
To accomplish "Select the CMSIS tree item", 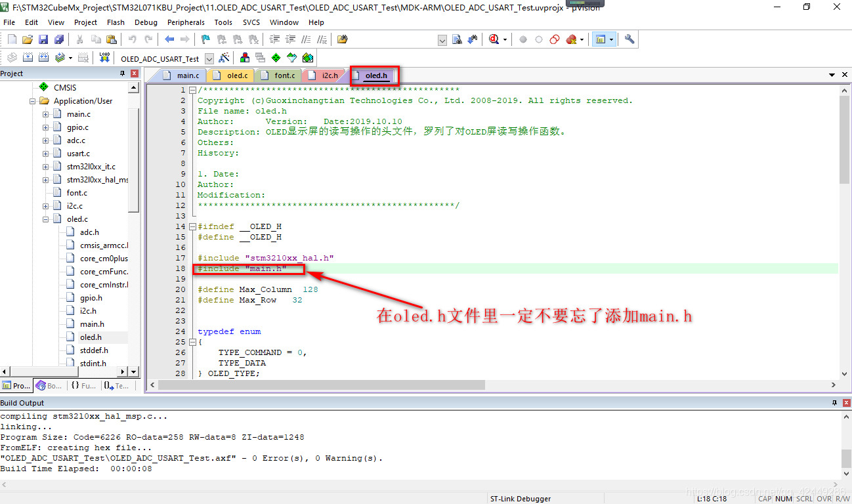I will (65, 87).
